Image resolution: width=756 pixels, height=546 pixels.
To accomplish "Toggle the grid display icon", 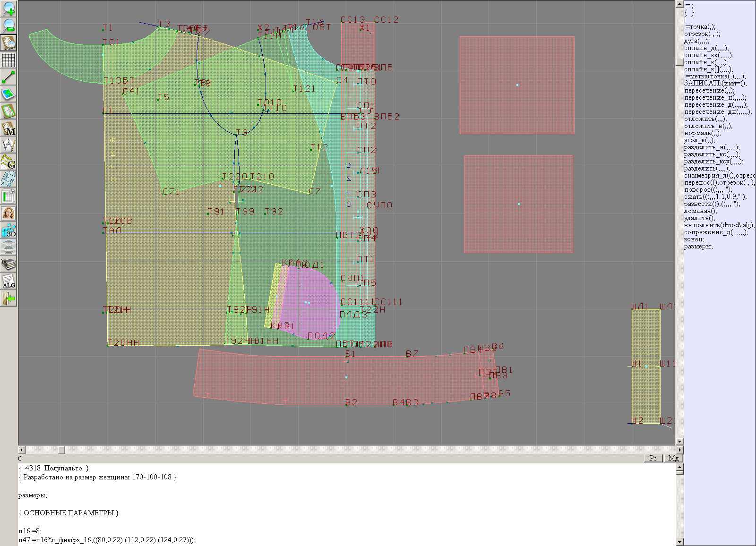I will pos(9,60).
